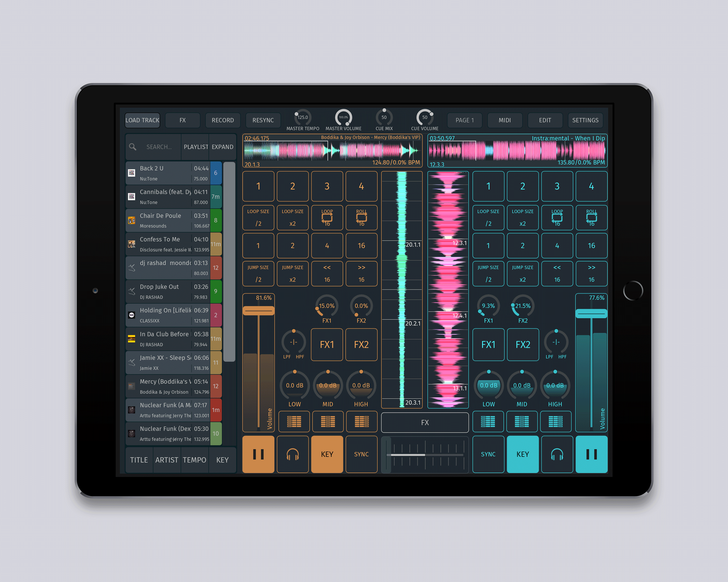The image size is (728, 582).
Task: Click right deck LPF/HPF filter knob
Action: [556, 342]
